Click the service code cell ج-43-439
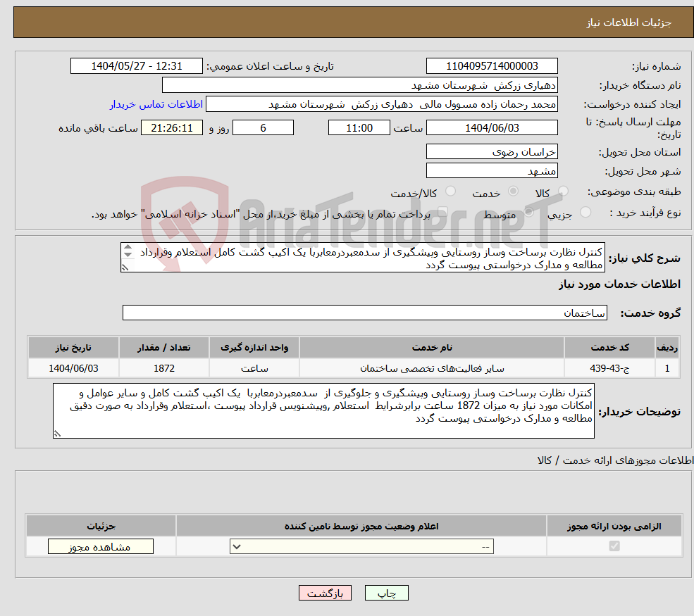Viewport: 694px width, 616px height. [610, 368]
